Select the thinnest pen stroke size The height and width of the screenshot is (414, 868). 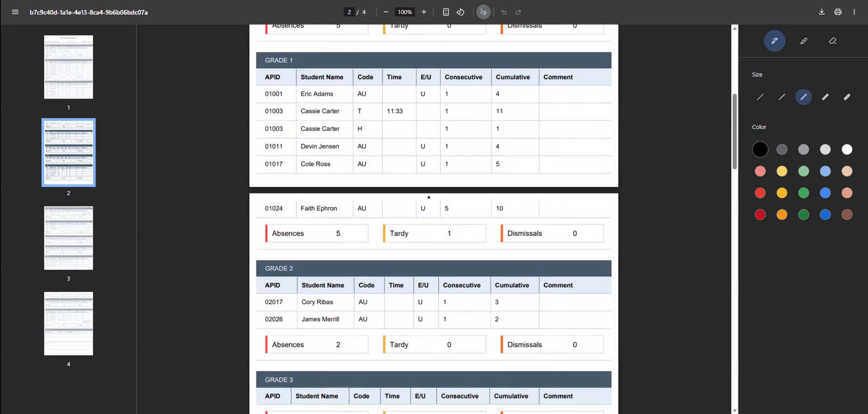[x=760, y=97]
